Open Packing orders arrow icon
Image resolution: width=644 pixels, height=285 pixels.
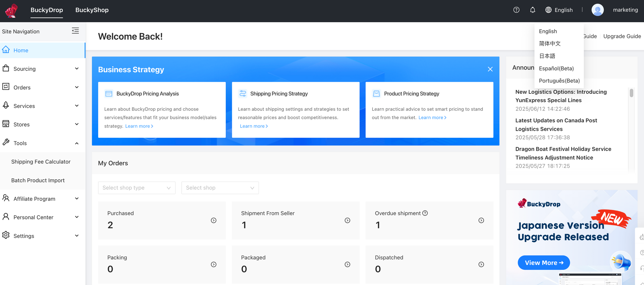213,264
